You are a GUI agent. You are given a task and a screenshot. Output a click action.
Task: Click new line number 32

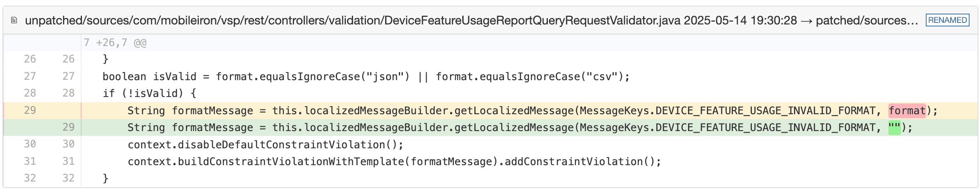click(68, 178)
